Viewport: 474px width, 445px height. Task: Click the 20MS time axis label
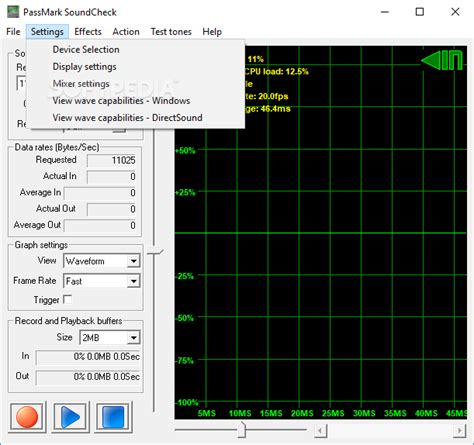302,413
